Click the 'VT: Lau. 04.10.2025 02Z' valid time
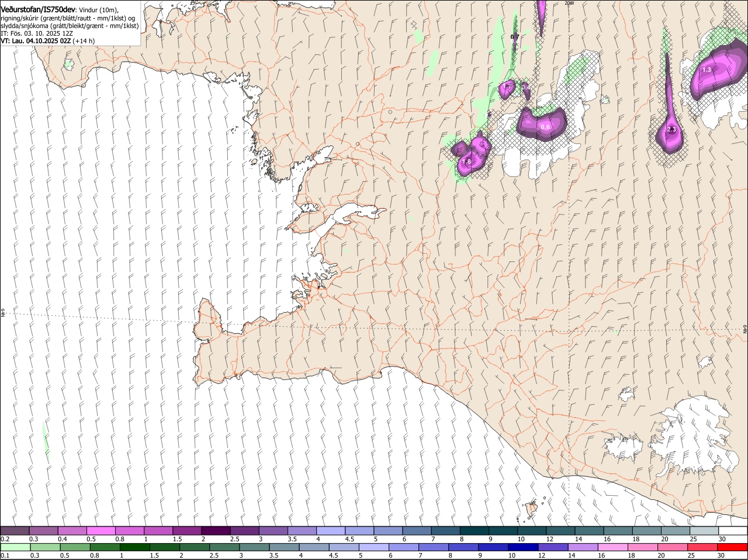The image size is (748, 560). pyautogui.click(x=36, y=41)
